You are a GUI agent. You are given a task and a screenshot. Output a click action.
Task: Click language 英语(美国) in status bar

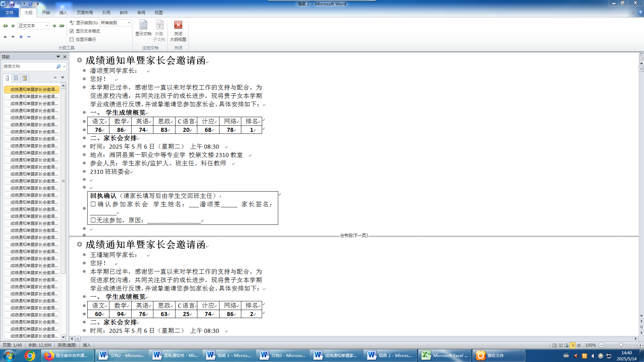pos(67,345)
